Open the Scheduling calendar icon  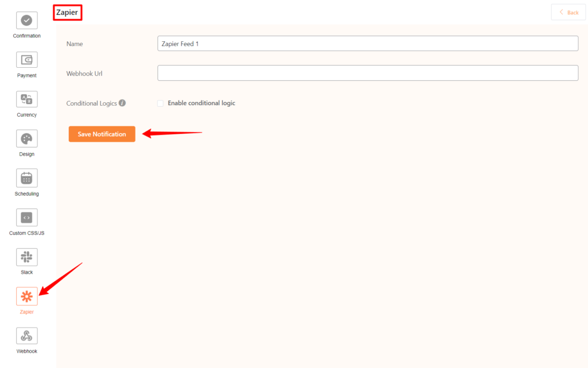(x=26, y=178)
